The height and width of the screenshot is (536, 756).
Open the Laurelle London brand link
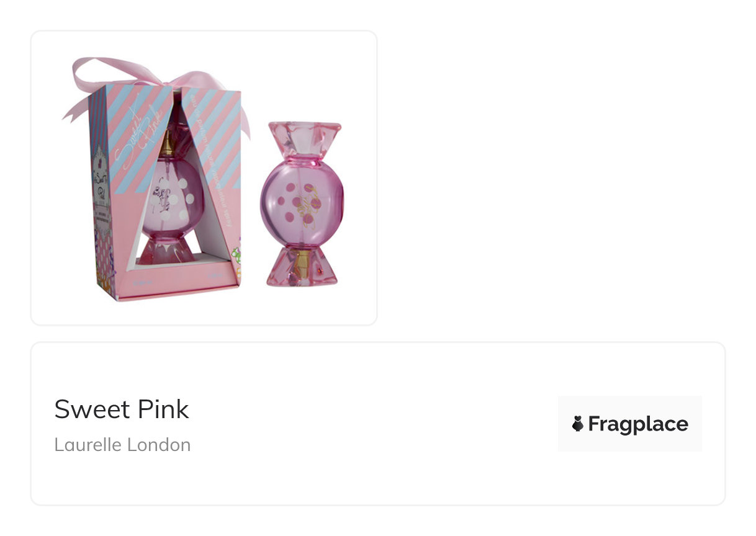(122, 445)
